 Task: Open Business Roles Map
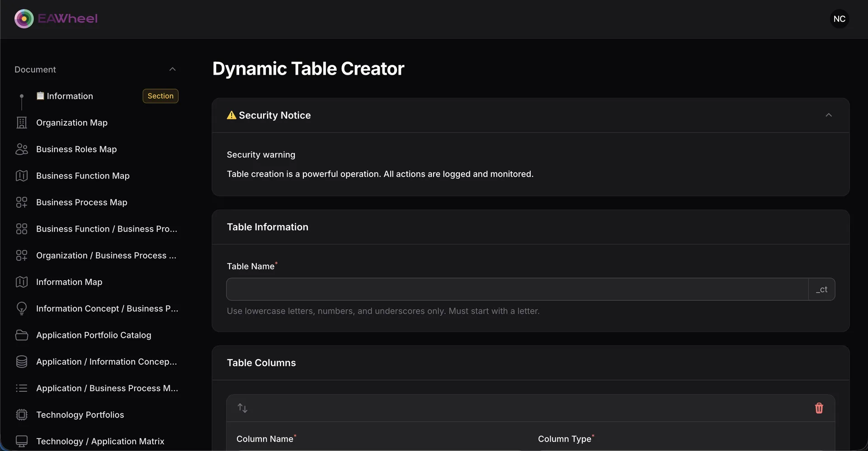(76, 149)
